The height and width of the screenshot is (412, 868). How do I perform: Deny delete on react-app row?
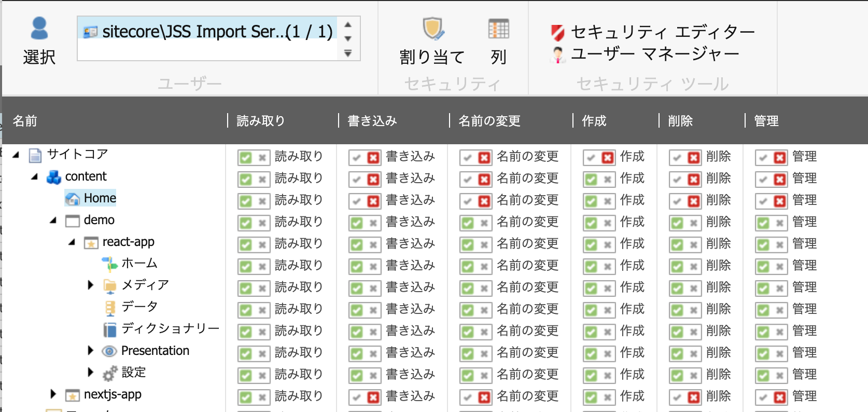point(694,245)
